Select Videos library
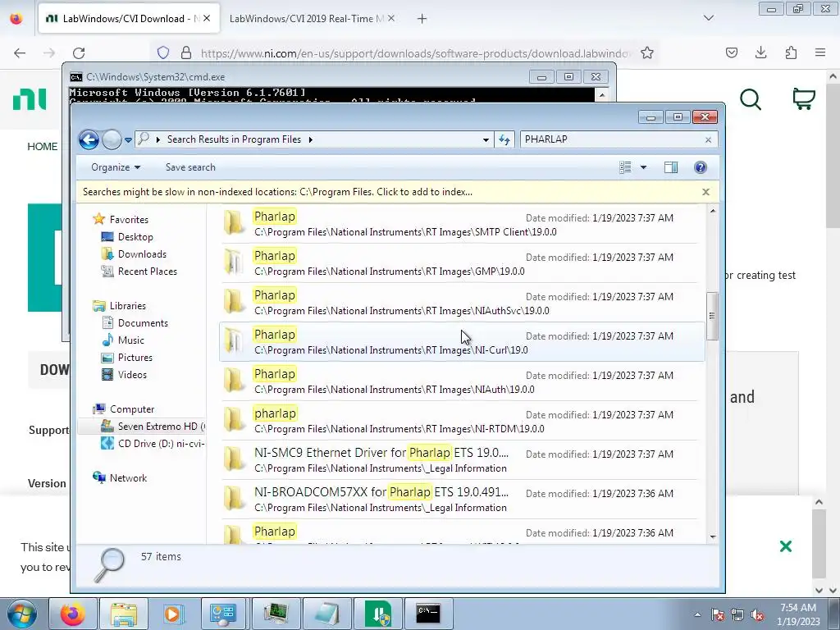840x630 pixels. click(132, 374)
